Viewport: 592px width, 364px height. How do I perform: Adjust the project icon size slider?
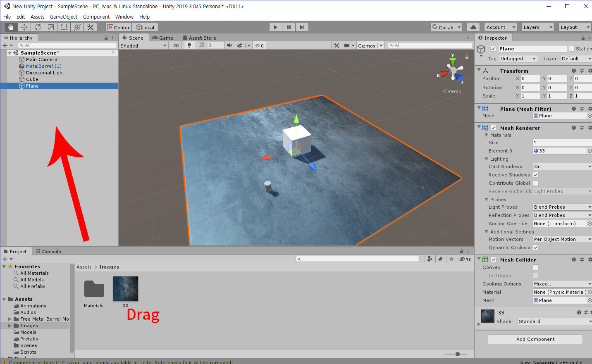click(x=458, y=354)
